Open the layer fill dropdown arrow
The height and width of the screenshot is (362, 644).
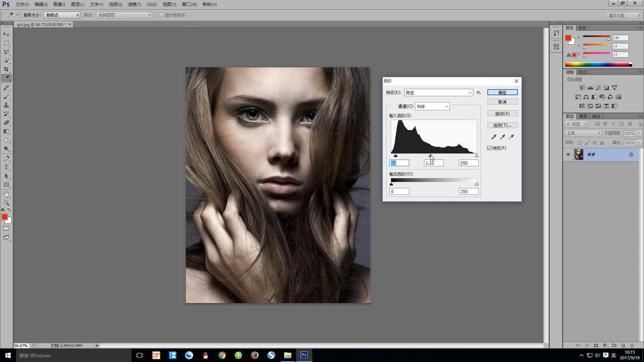pos(639,143)
